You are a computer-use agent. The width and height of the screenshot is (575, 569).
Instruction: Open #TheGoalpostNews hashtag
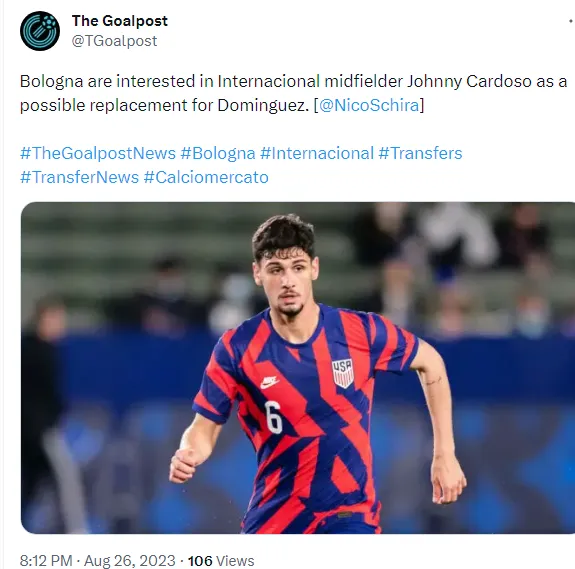pos(98,153)
